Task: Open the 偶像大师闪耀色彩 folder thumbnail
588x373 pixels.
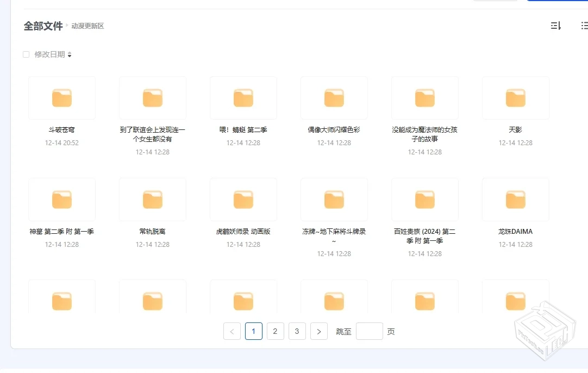Action: tap(334, 97)
